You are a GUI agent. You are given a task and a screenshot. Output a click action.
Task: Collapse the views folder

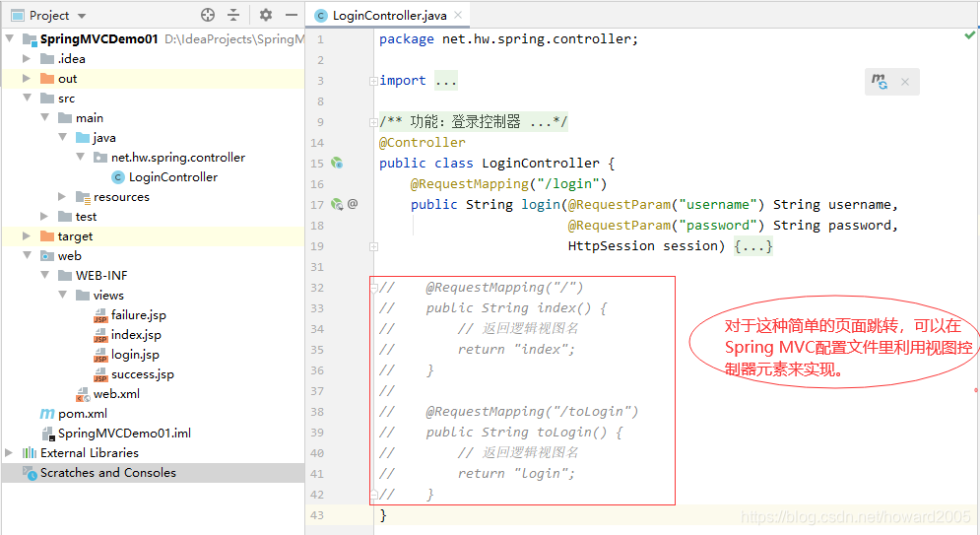(x=62, y=295)
